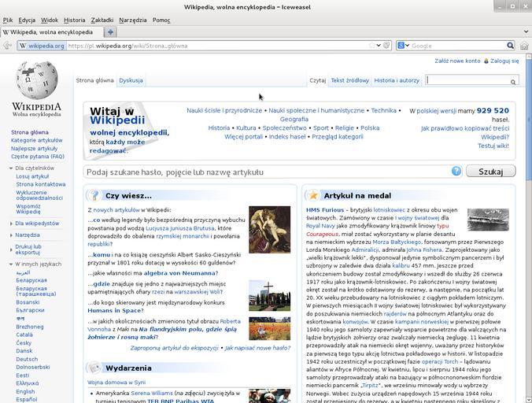Image resolution: width=532 pixels, height=403 pixels.
Task: Click the HMS Furious ship thumbnail
Action: [487, 220]
